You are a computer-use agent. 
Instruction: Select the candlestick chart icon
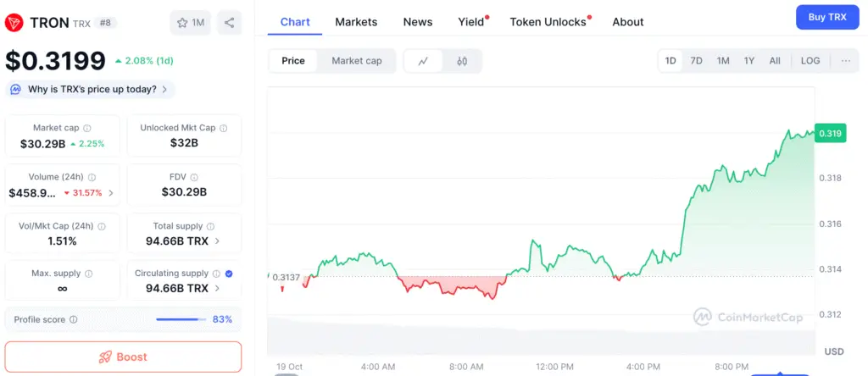click(x=462, y=61)
